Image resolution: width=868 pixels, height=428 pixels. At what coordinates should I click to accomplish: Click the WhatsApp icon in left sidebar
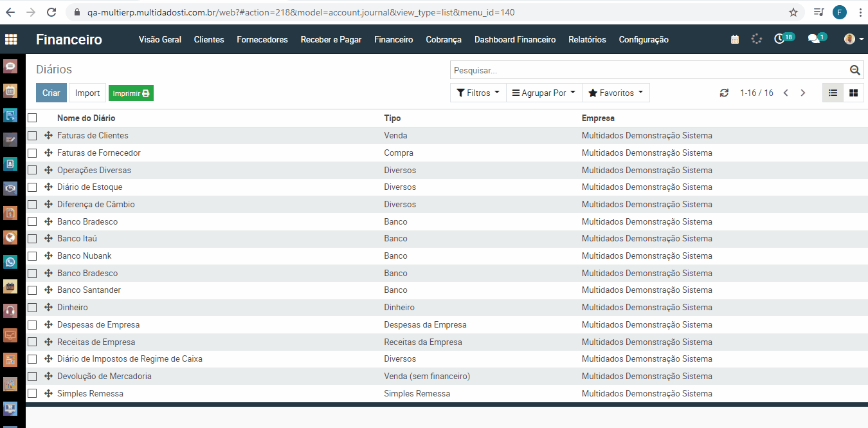[10, 262]
